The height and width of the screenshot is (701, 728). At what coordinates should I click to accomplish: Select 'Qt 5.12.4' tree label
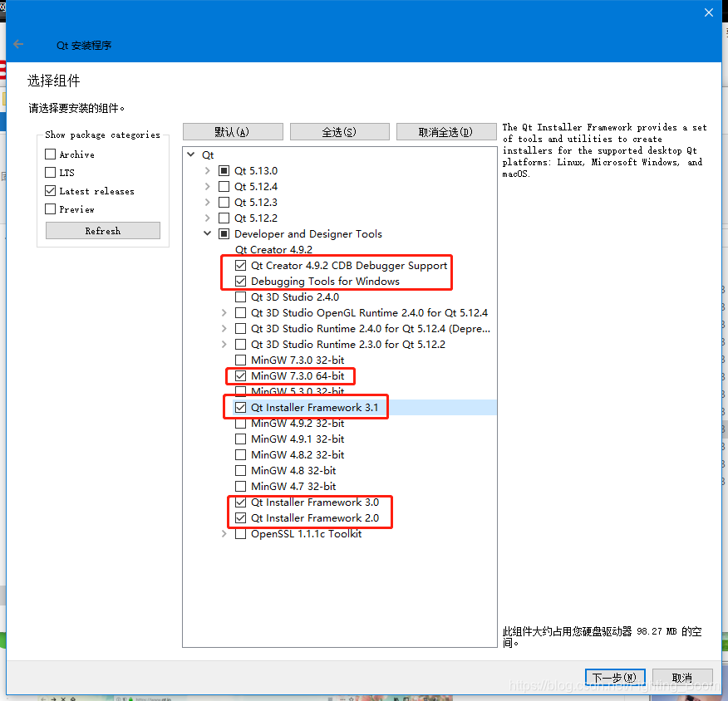(256, 187)
